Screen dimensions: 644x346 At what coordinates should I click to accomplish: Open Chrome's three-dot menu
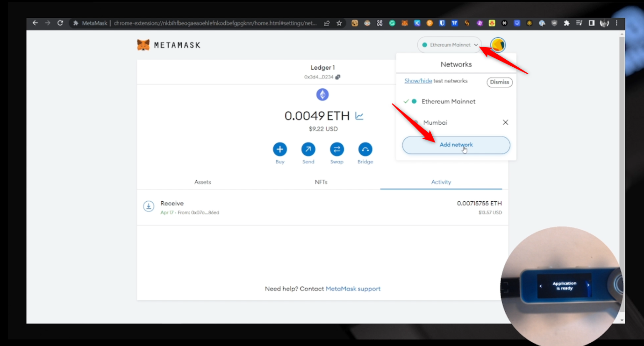[617, 23]
